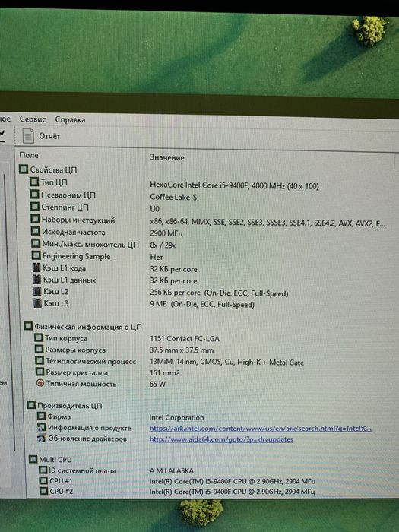This screenshot has height=532, width=399.
Task: Click the icon beside Технологический процесс
Action: pos(40,360)
